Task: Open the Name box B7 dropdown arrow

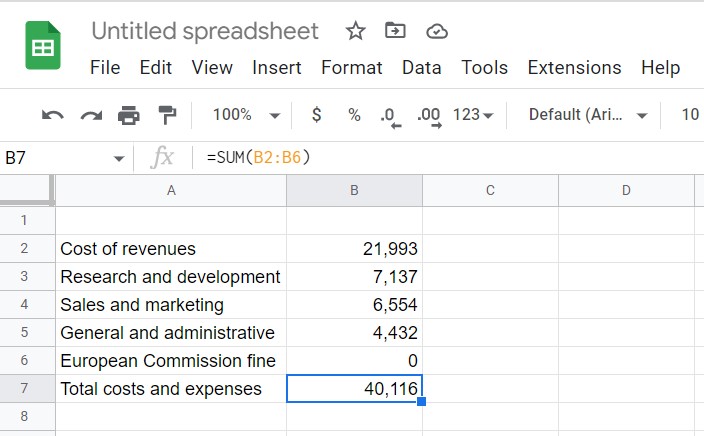Action: tap(119, 159)
